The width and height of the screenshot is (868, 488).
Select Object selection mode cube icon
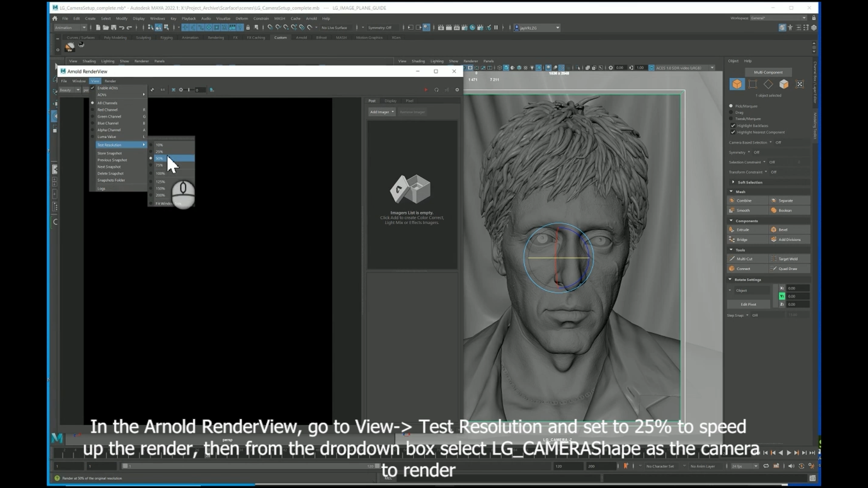click(x=737, y=84)
